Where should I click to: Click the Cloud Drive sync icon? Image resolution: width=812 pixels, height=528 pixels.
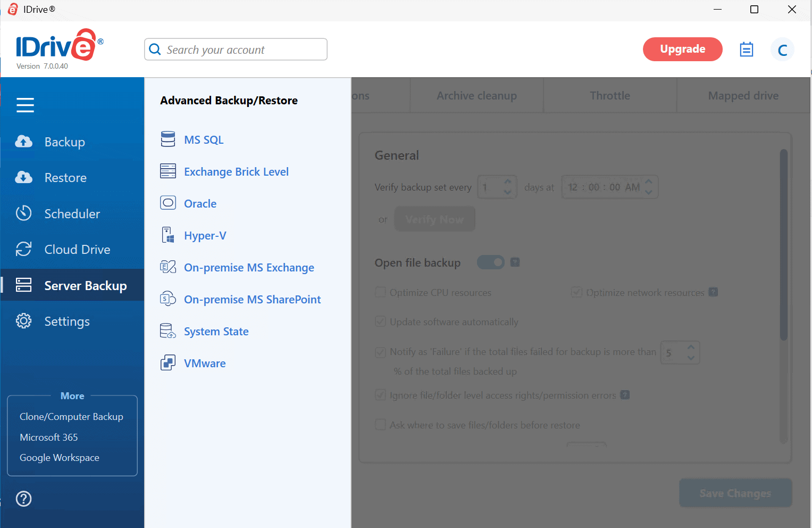(23, 249)
